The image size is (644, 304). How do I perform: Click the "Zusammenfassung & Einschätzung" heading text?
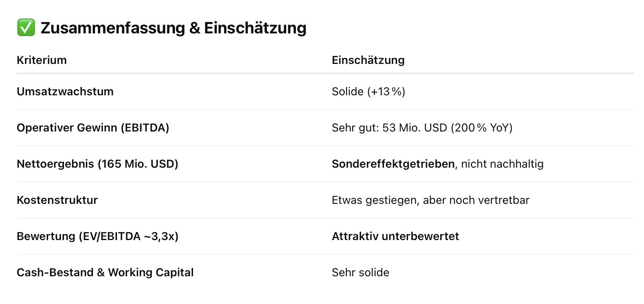pyautogui.click(x=173, y=28)
